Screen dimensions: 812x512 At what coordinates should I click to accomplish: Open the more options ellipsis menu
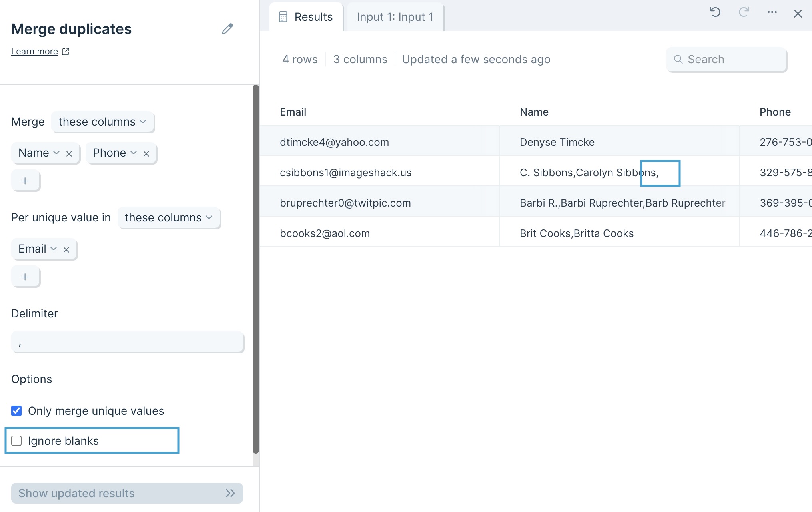click(772, 12)
